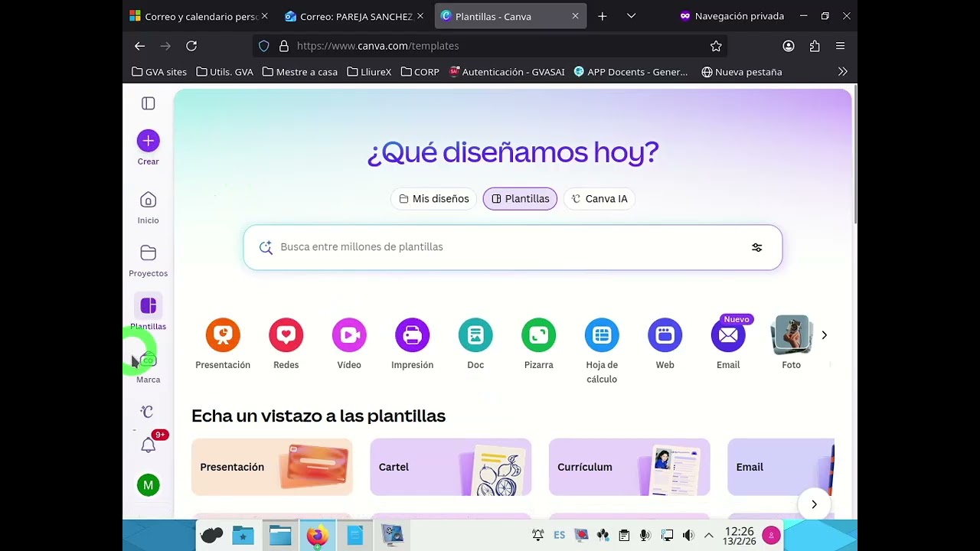Viewport: 980px width, 551px height.
Task: Open Firefox extensions icon
Action: (815, 46)
